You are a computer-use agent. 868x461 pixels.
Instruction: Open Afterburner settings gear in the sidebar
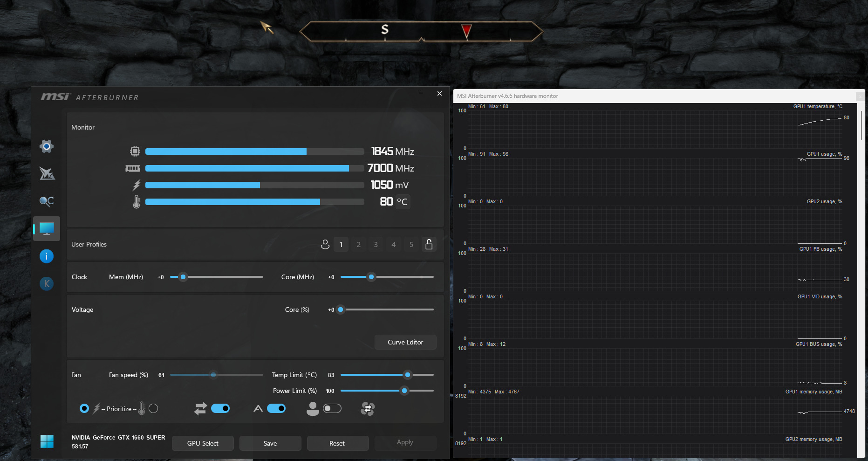[x=47, y=146]
